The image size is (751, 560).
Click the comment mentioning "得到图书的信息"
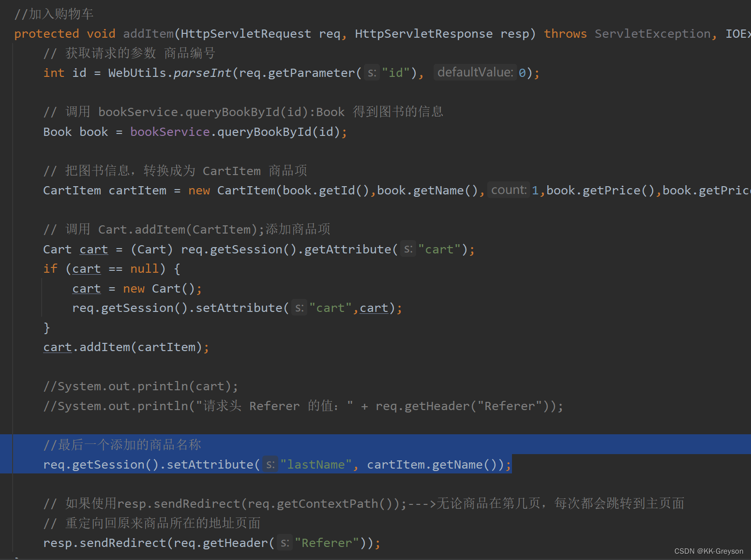tap(243, 112)
